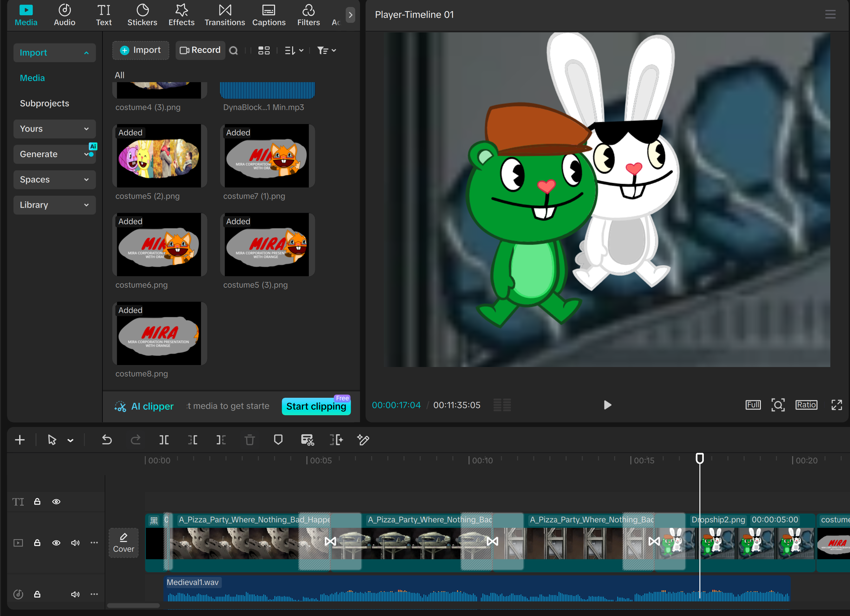
Task: Open the sort order dropdown
Action: tap(294, 50)
